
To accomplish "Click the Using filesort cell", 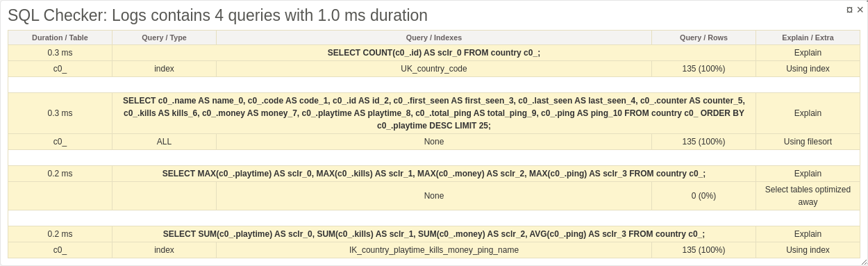I will [808, 142].
